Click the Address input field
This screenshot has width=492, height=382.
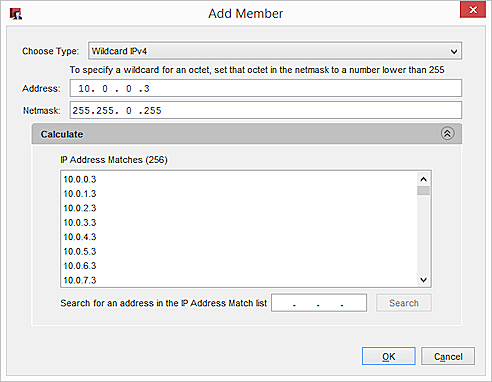coord(266,88)
